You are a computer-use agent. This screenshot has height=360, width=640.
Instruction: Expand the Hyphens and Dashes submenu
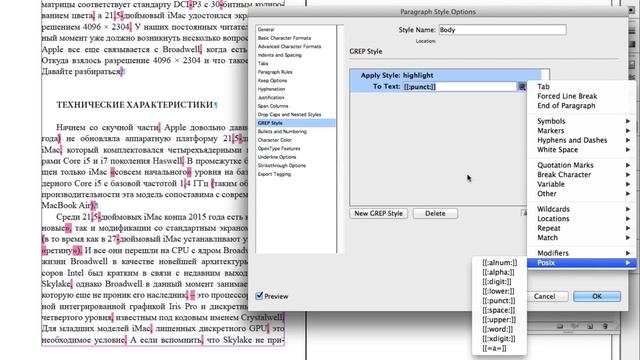[x=582, y=140]
